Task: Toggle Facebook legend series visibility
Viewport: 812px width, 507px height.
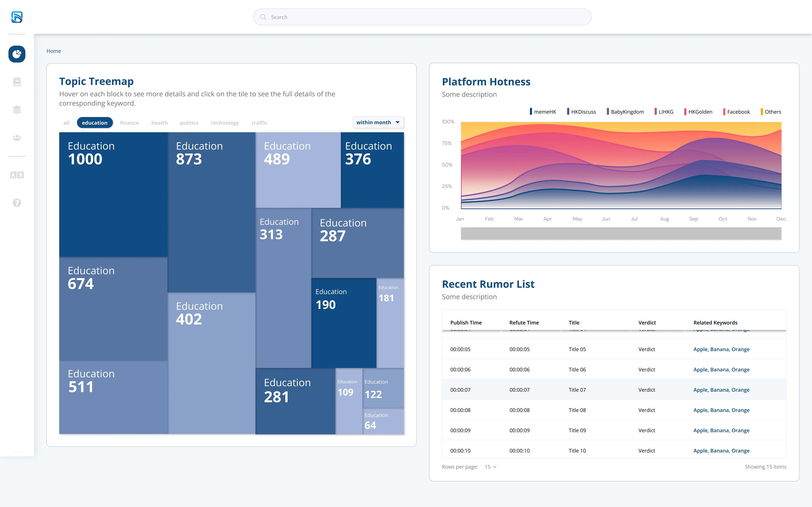Action: pyautogui.click(x=736, y=112)
